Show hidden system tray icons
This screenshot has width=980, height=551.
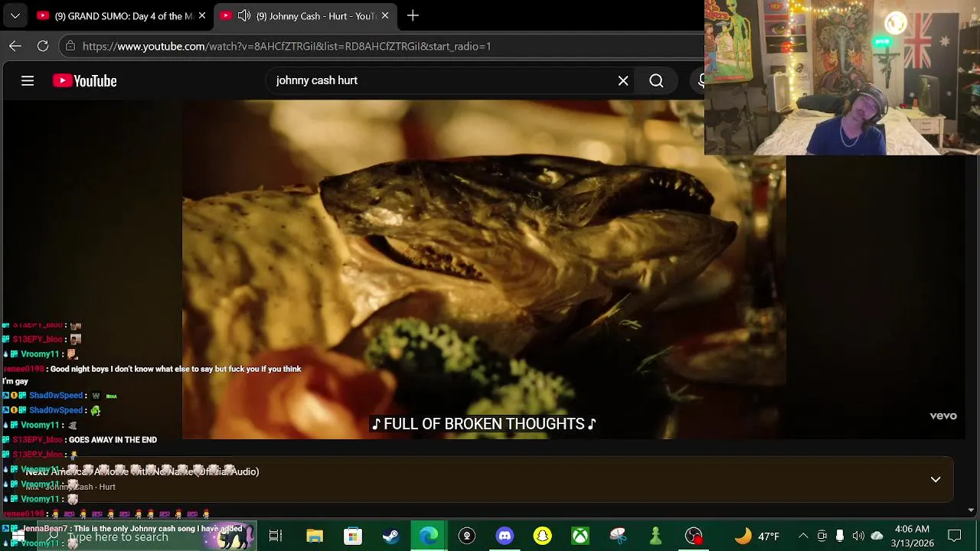click(803, 536)
